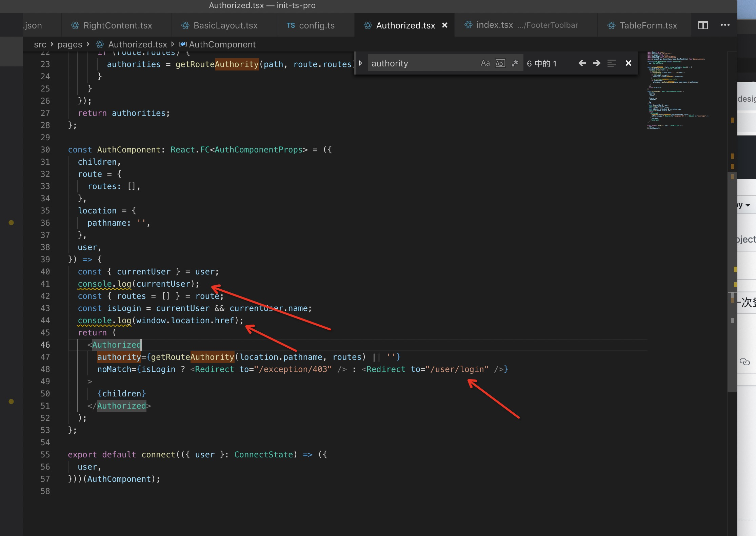
Task: Toggle match case in find widget
Action: coord(485,63)
